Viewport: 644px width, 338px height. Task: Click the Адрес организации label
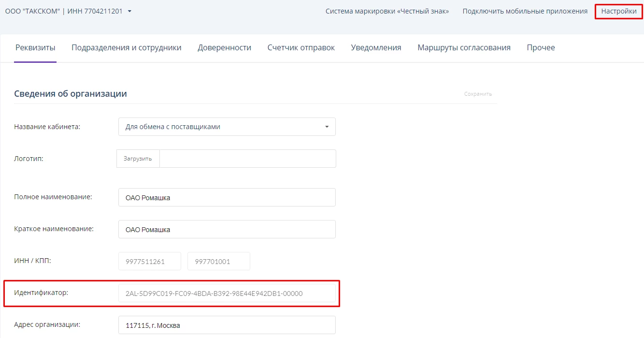(x=47, y=324)
